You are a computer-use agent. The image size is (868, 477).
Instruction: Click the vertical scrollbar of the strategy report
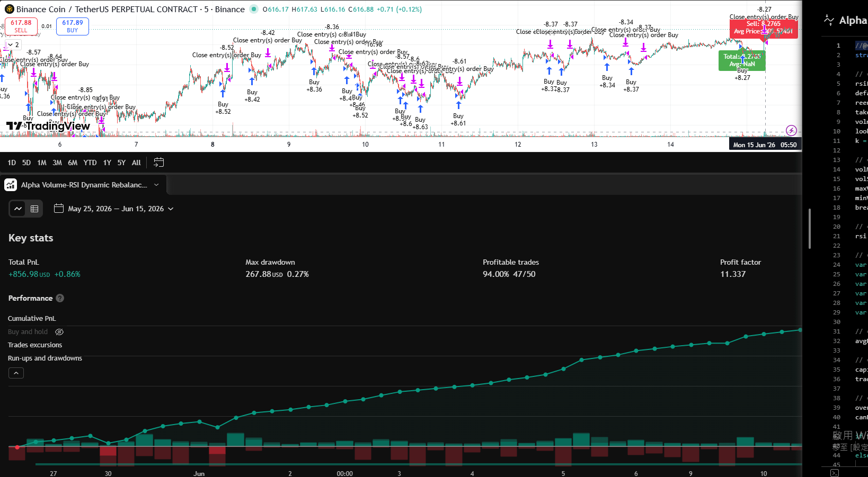tap(810, 228)
